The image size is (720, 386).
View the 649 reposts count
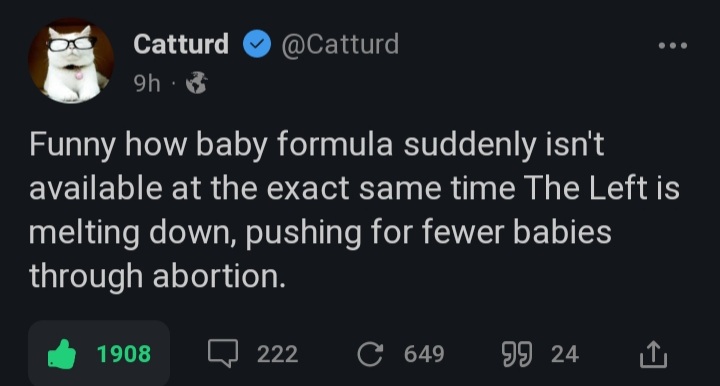(424, 354)
